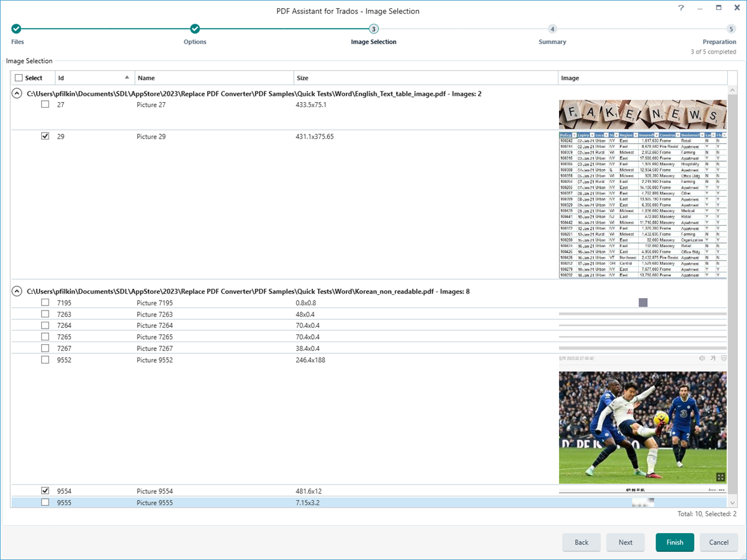Viewport: 747px width, 560px height.
Task: Select the Preparation step label
Action: (x=719, y=42)
